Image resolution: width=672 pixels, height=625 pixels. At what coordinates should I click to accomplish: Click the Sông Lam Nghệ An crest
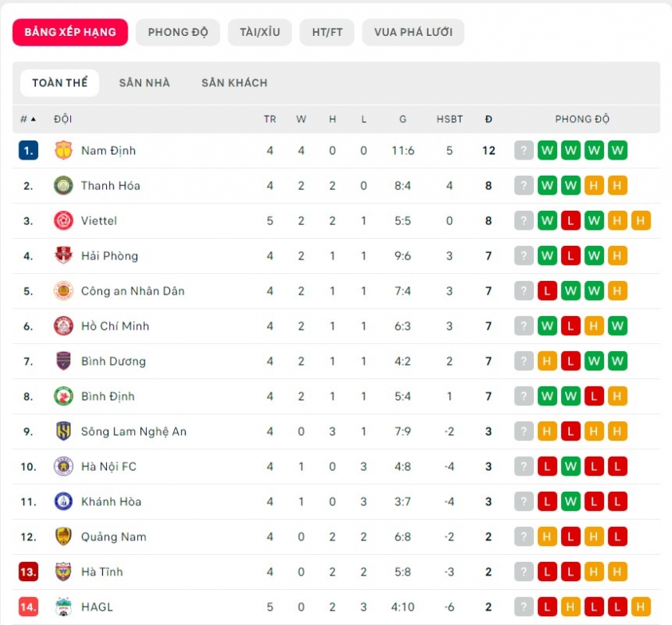point(63,431)
